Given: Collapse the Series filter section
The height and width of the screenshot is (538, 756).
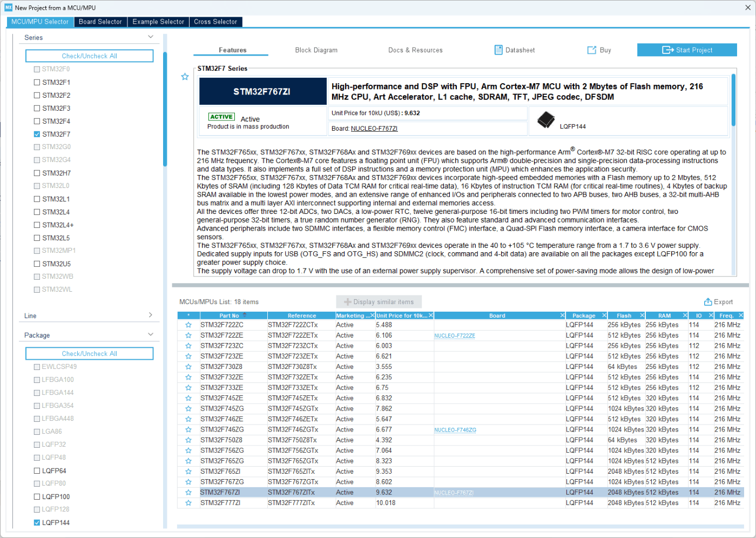Looking at the screenshot, I should click(151, 37).
